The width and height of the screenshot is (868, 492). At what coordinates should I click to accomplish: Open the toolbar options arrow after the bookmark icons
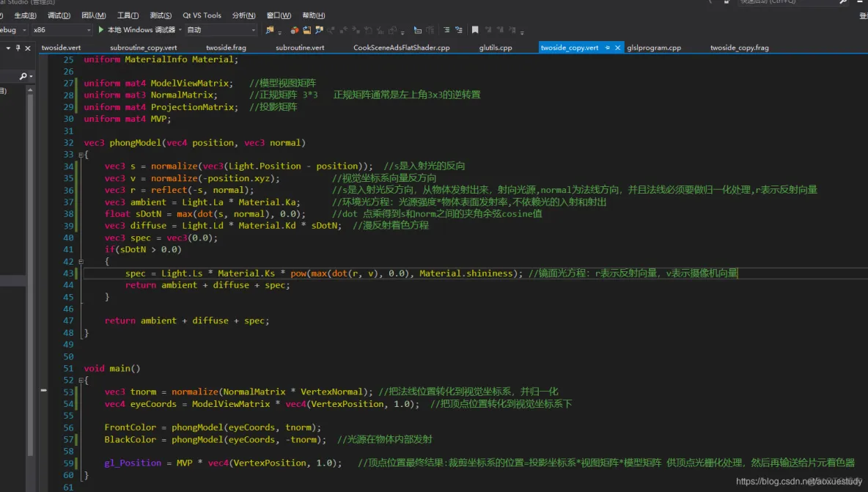click(x=522, y=32)
